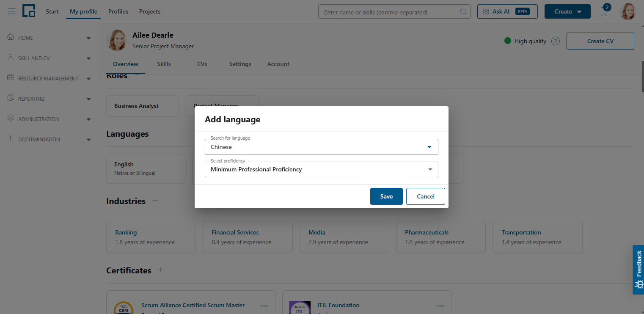Expand the SKILL AND CV section
Viewport: 644px width, 314px height.
point(88,58)
